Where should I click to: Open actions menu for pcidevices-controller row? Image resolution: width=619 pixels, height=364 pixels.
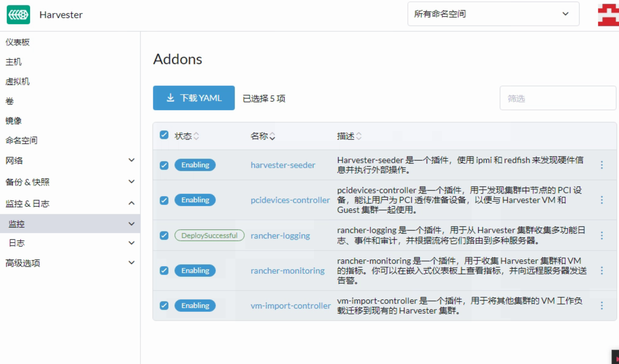coord(602,200)
